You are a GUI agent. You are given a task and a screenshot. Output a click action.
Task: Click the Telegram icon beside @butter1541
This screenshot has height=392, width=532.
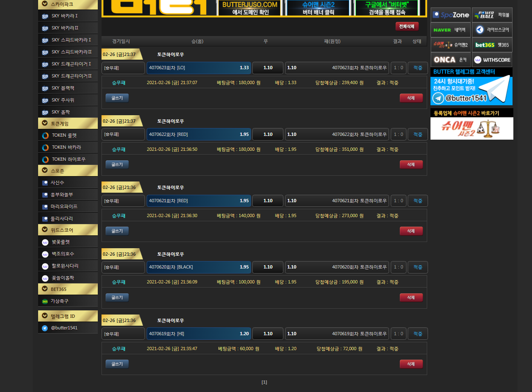pos(45,328)
